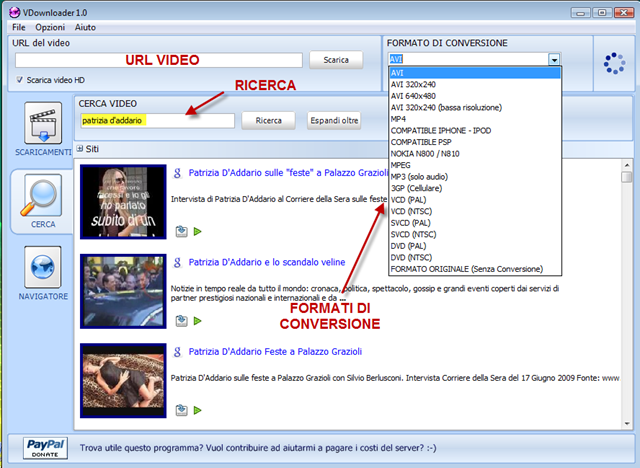Choose VCD (PAL) format

tap(475, 200)
